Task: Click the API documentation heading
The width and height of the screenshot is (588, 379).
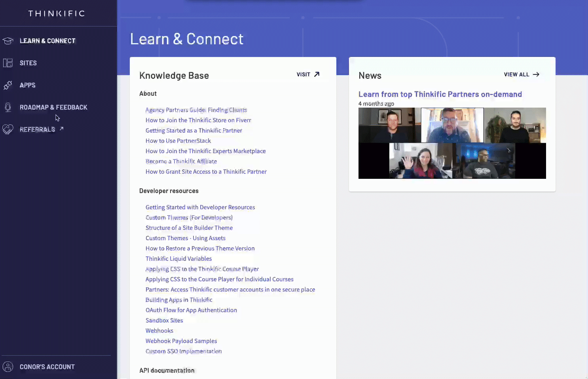Action: tap(167, 370)
